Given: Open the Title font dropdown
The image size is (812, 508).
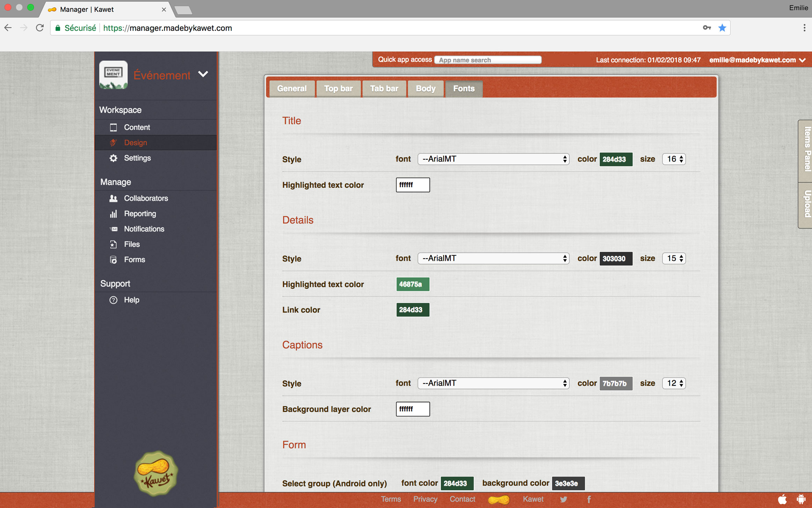Looking at the screenshot, I should [493, 159].
